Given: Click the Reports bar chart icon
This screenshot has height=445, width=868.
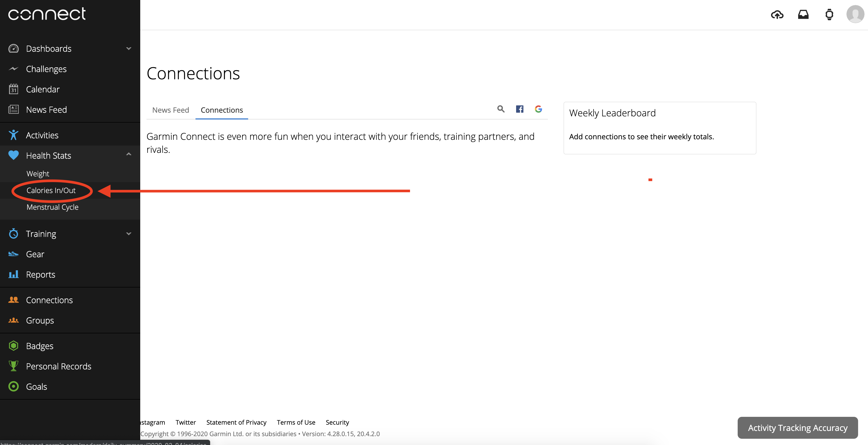Looking at the screenshot, I should 14,274.
